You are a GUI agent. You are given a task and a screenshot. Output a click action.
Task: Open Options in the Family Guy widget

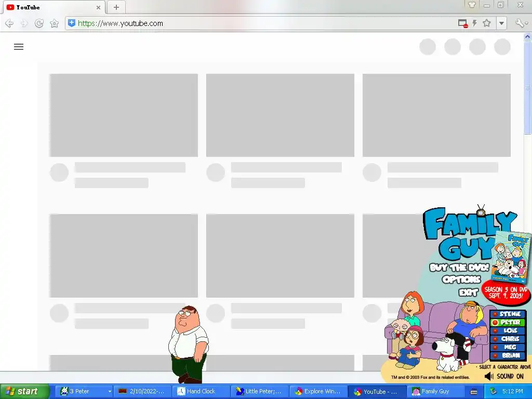(x=461, y=279)
